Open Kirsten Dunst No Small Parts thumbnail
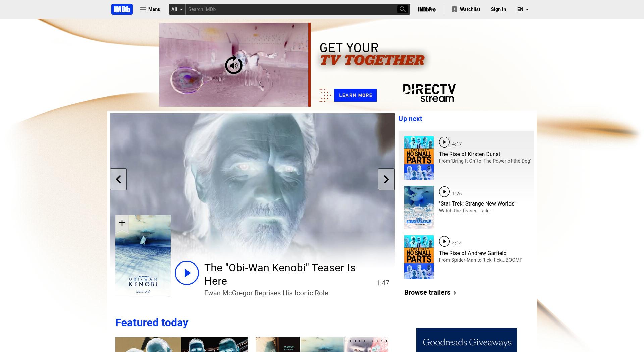 pos(419,158)
